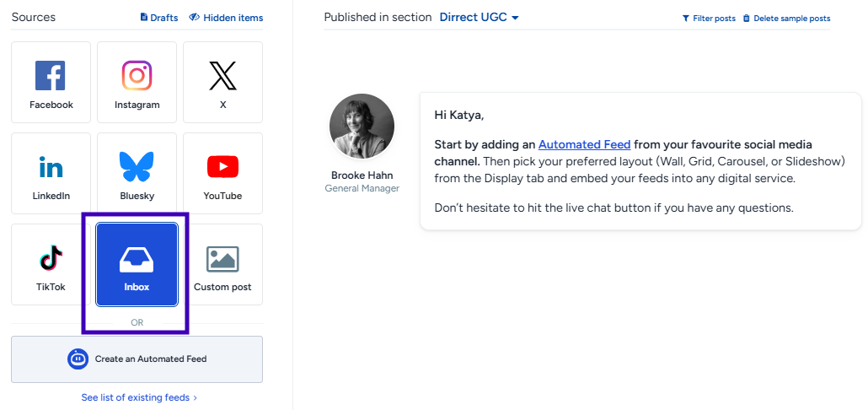This screenshot has height=410, width=868.
Task: Click the robot icon on Automated Feed
Action: (x=78, y=359)
